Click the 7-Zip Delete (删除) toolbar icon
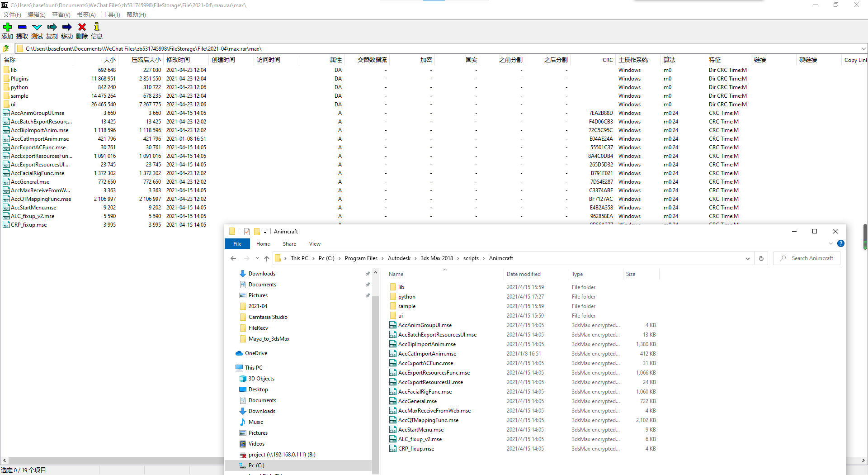Screen dimensions: 868x475 point(82,27)
